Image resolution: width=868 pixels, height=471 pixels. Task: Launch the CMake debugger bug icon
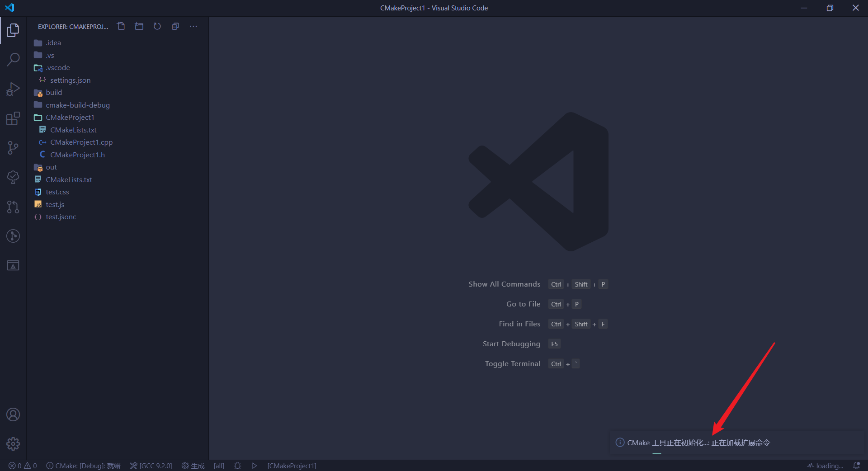pyautogui.click(x=238, y=466)
